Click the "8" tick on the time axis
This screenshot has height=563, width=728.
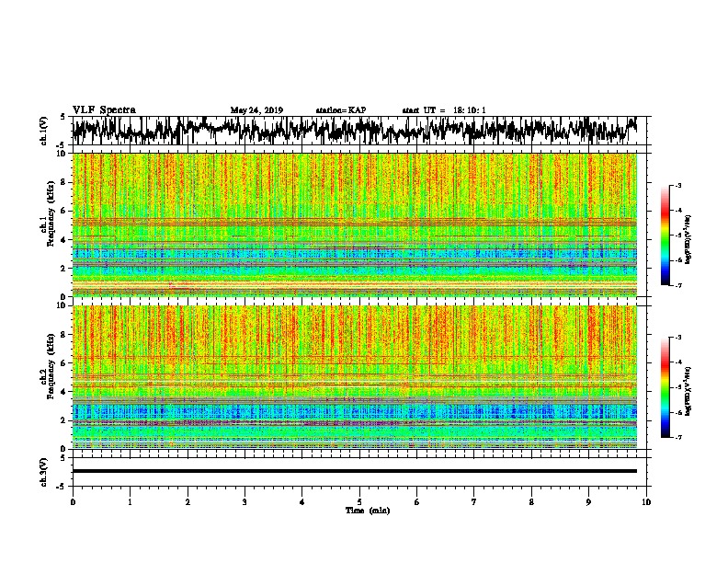coord(531,502)
